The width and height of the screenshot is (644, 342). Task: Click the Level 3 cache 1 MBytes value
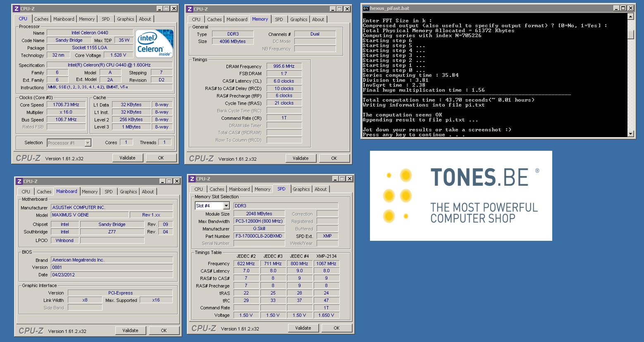click(132, 127)
